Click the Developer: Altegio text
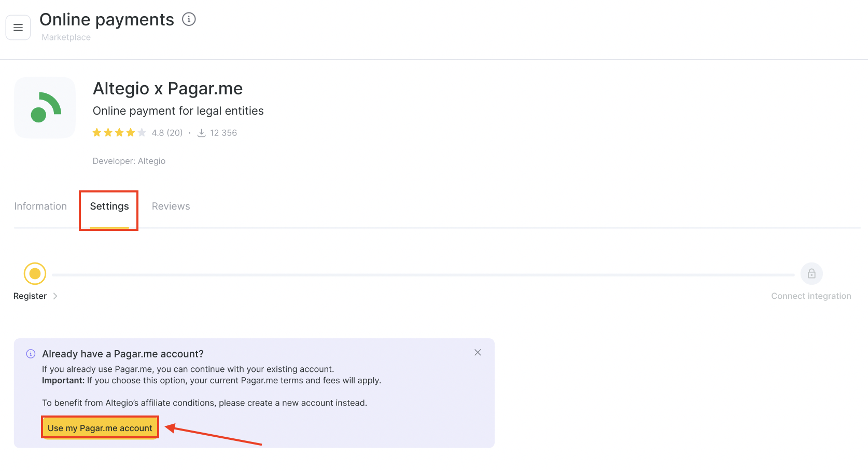Viewport: 868px width, 471px height. [129, 161]
